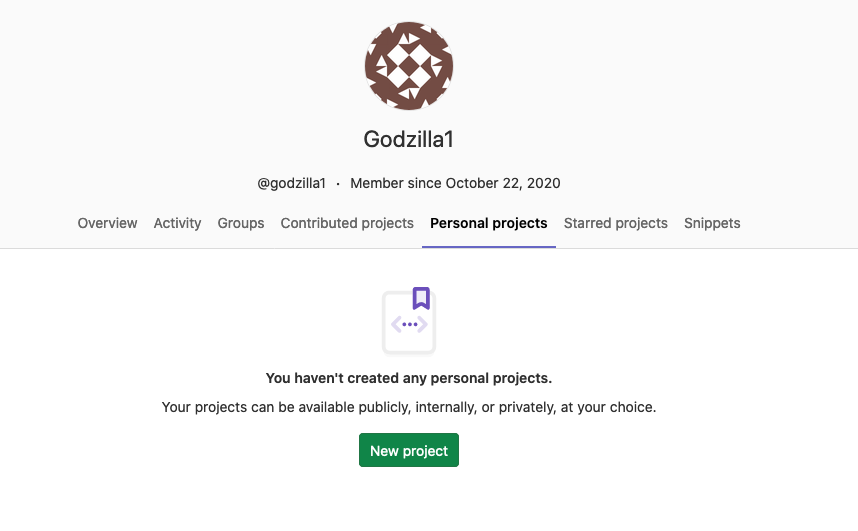Click the dot separator after the username
Image resolution: width=858 pixels, height=531 pixels.
point(338,184)
